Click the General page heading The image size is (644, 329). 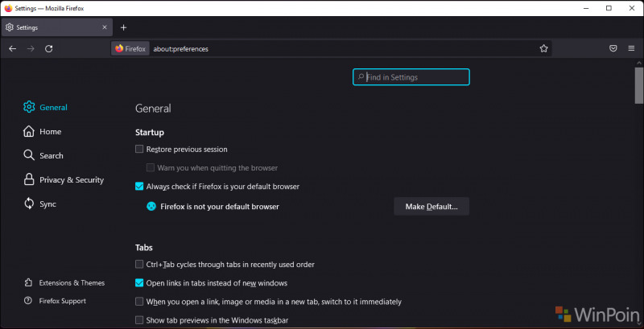[x=153, y=109]
